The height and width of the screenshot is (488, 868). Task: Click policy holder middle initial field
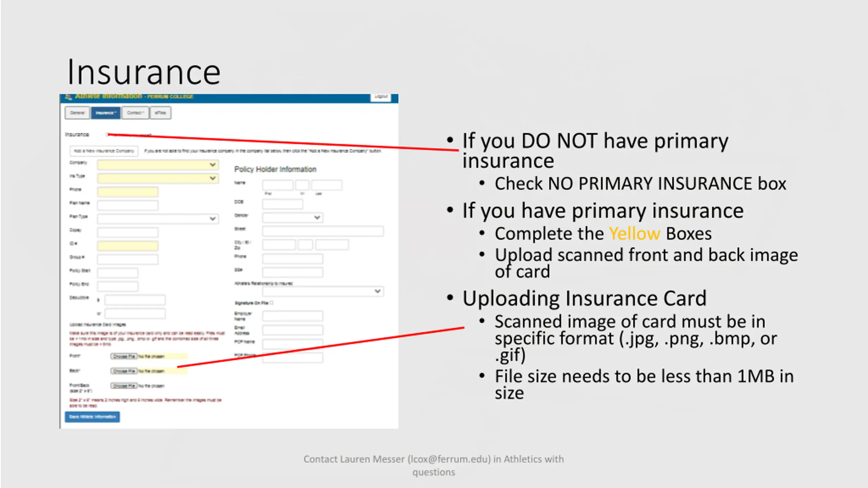[x=302, y=185]
